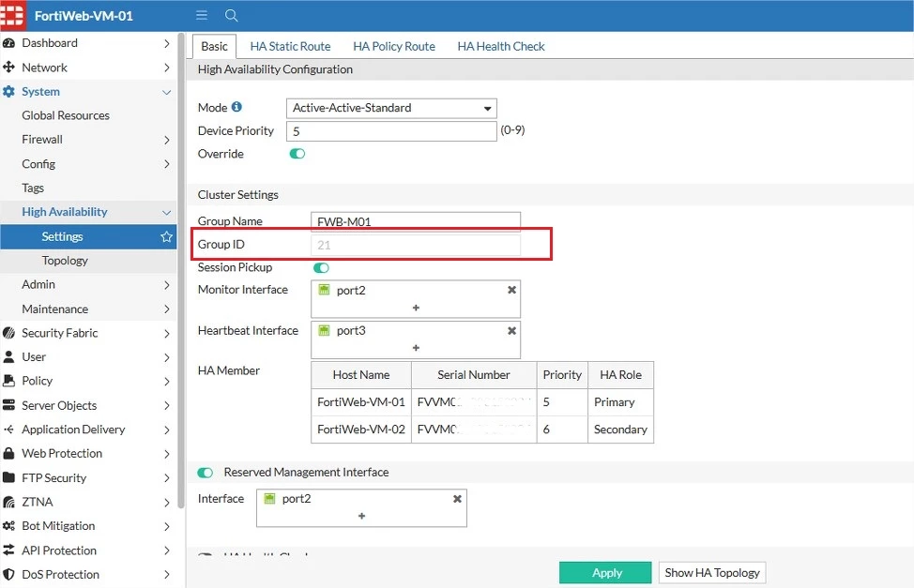This screenshot has width=914, height=588.
Task: Toggle the Reserved Management Interface switch
Action: coord(206,473)
